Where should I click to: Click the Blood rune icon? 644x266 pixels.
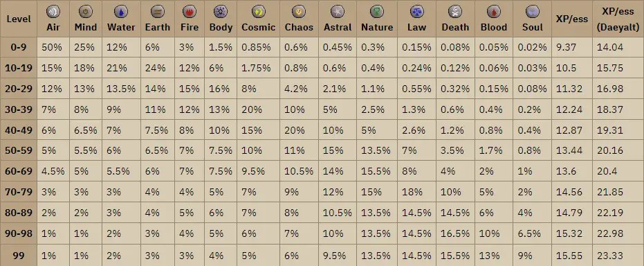click(x=494, y=12)
